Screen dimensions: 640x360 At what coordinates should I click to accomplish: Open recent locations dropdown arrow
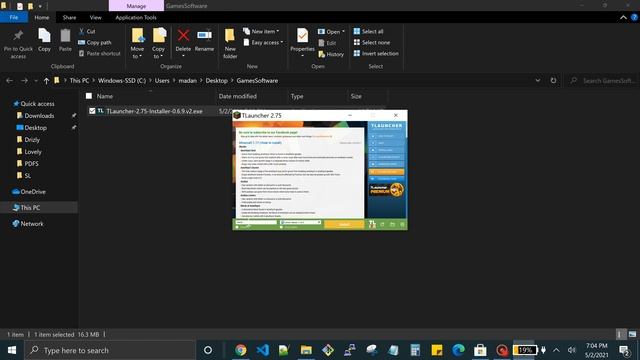tap(36, 81)
